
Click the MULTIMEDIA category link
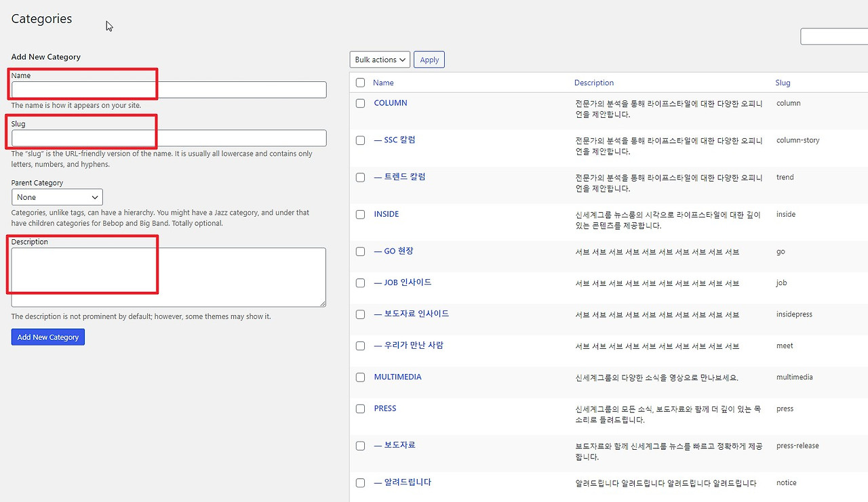pos(397,377)
